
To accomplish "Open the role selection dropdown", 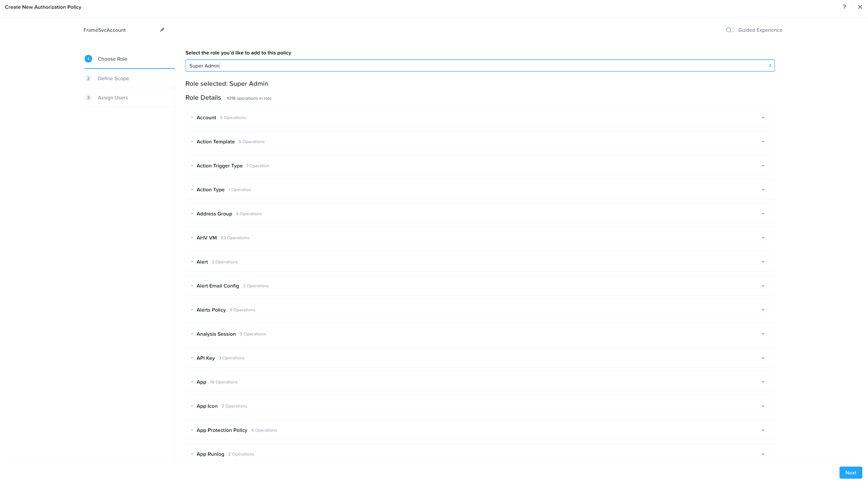I will 479,66.
